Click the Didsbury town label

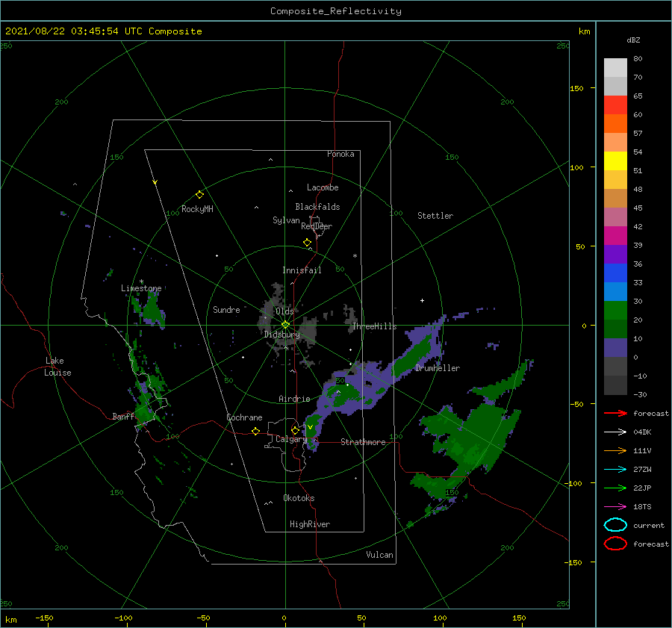281,335
